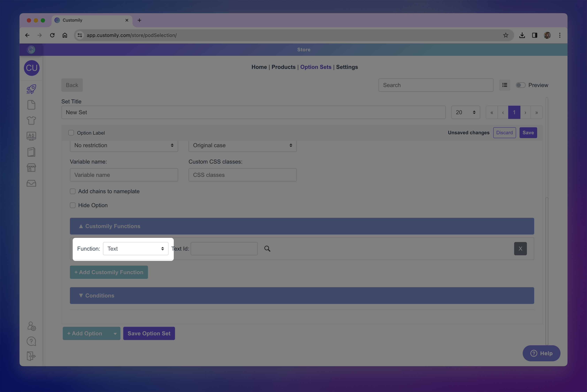
Task: Check the Hide Option checkbox
Action: click(x=73, y=205)
